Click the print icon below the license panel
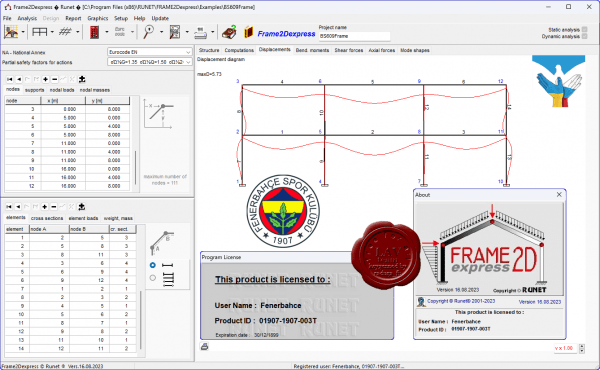600x370 pixels. click(205, 347)
